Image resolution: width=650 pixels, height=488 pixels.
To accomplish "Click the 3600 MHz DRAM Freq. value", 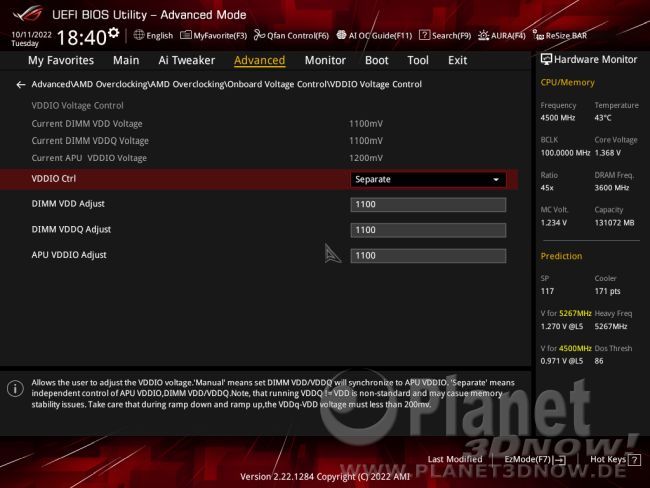I will coord(611,188).
